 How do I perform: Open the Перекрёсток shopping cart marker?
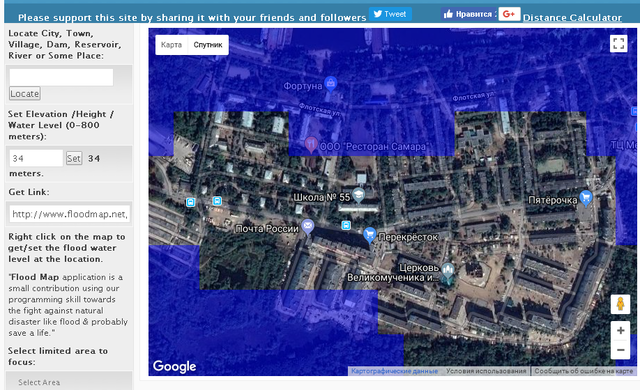click(x=369, y=235)
